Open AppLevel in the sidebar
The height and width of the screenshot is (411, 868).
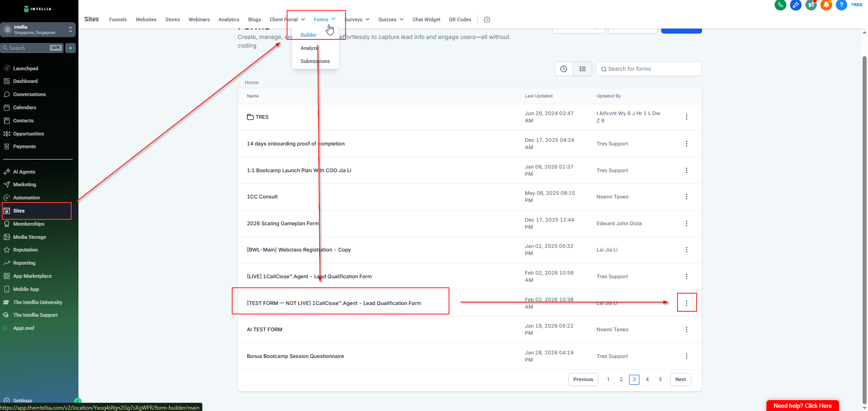tap(24, 328)
